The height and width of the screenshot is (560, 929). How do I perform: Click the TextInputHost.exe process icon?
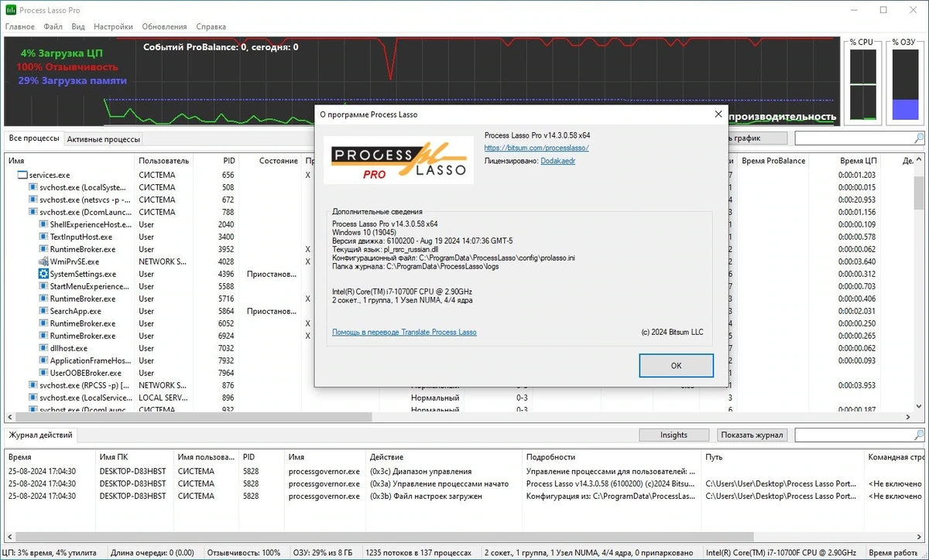pos(44,237)
